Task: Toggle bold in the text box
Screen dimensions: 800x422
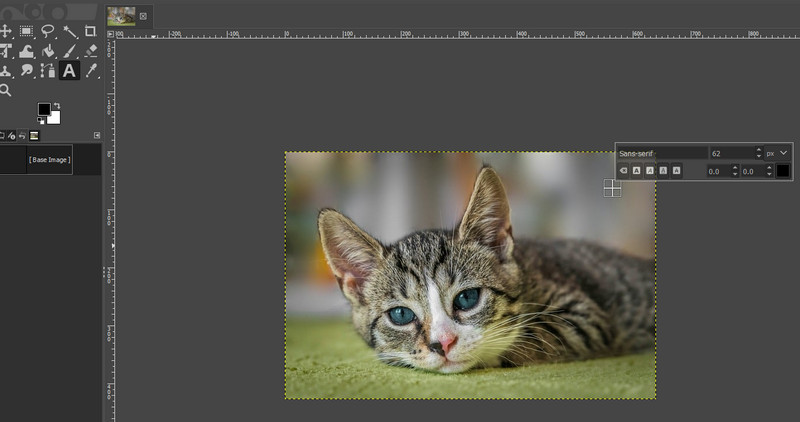Action: tap(636, 170)
